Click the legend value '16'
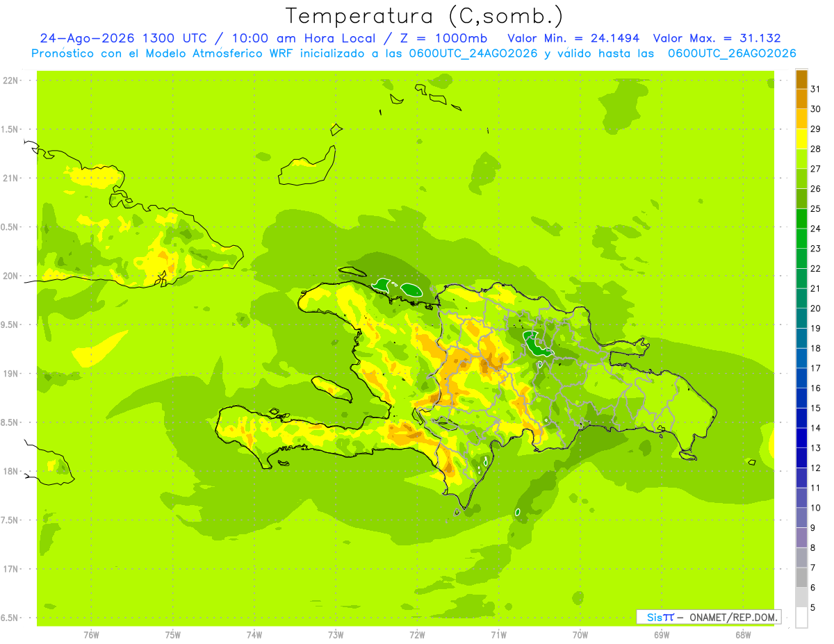The width and height of the screenshot is (834, 644). click(x=816, y=388)
